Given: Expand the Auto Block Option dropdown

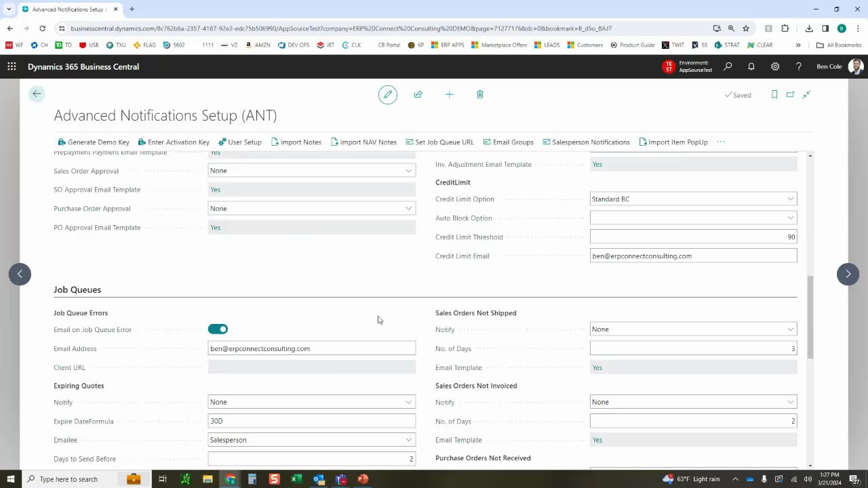Looking at the screenshot, I should pos(790,218).
